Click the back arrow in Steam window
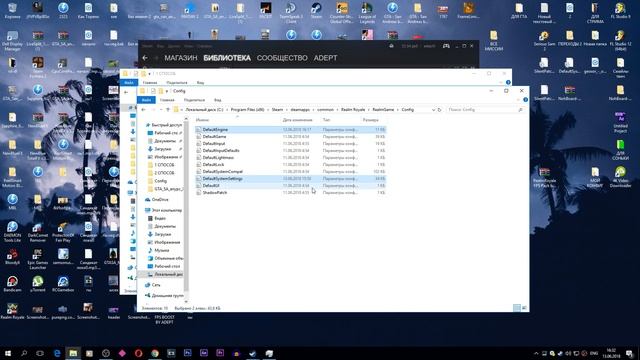640x360 pixels. (x=145, y=58)
